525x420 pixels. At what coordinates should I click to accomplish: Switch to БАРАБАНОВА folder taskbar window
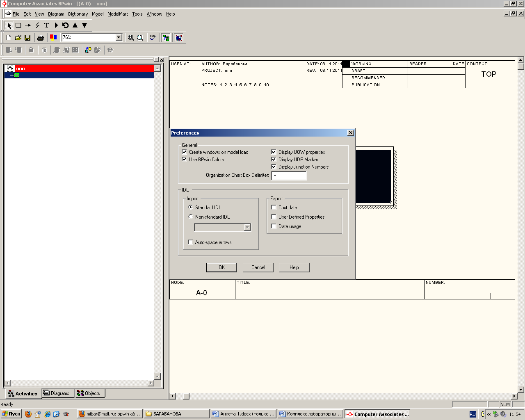[176, 414]
